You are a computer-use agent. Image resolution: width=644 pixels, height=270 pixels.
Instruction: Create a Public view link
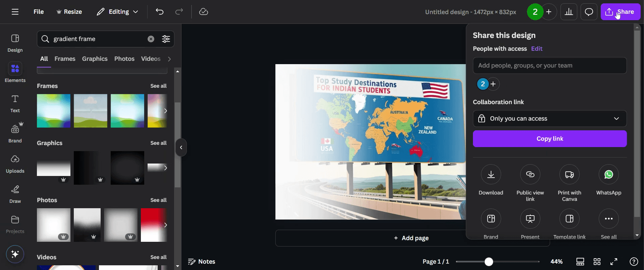pyautogui.click(x=530, y=174)
